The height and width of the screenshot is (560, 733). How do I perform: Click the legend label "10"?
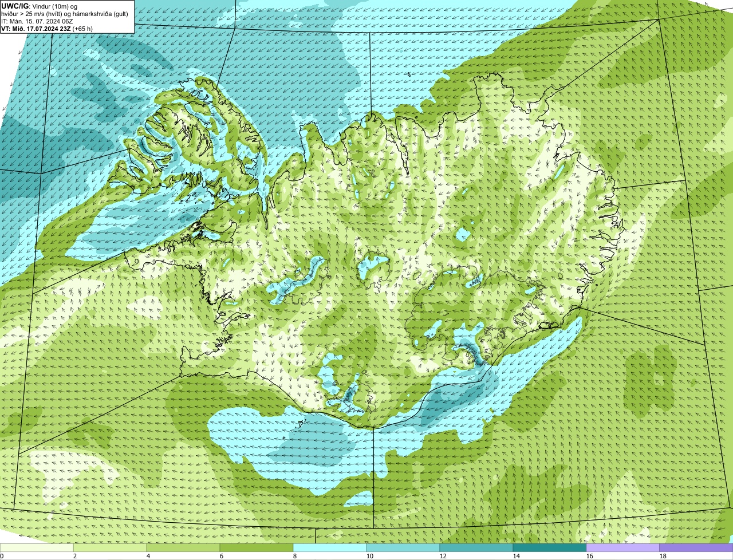point(370,556)
